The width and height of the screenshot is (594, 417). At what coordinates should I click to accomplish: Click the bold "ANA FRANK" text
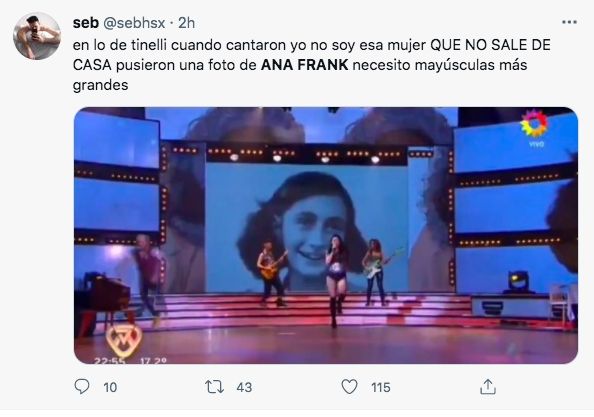click(x=305, y=65)
